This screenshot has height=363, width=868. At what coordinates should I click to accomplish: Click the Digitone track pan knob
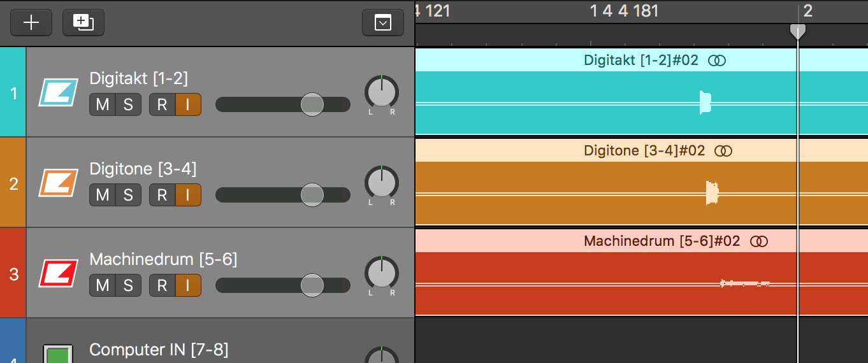tap(381, 182)
